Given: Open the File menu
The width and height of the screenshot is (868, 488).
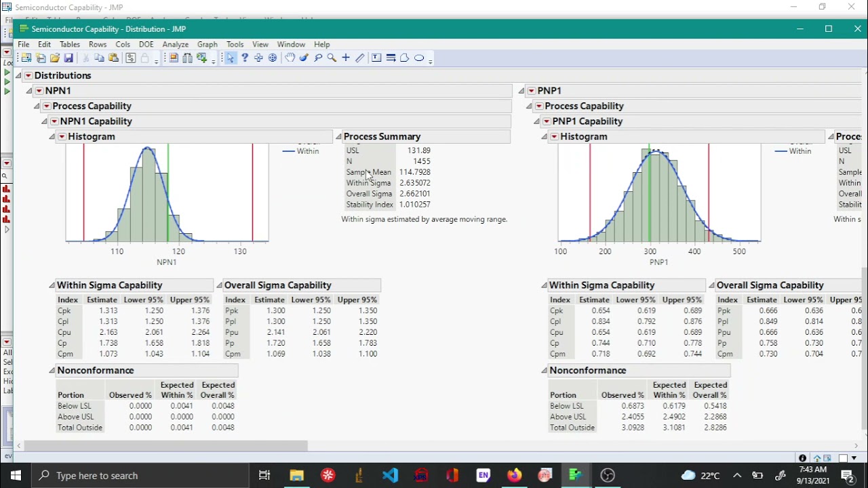Looking at the screenshot, I should coord(24,44).
